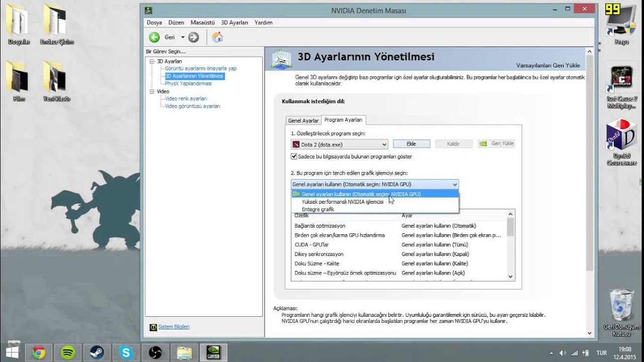This screenshot has width=644, height=362.
Task: Select Bağlantılı optimizasyon row
Action: point(398,226)
